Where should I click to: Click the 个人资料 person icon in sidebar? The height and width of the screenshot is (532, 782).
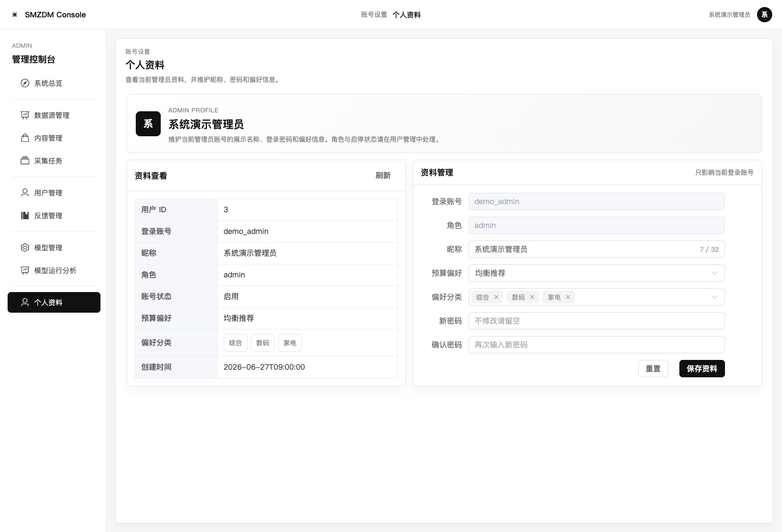click(x=25, y=302)
